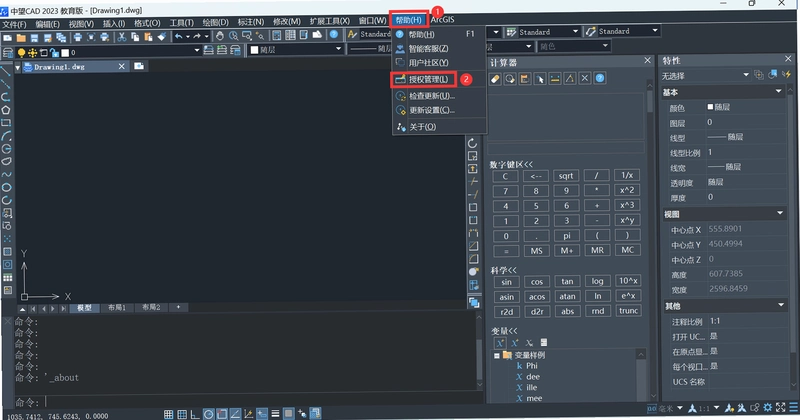Click the New drawing icon
Viewport: 800px width, 420px height.
point(8,37)
